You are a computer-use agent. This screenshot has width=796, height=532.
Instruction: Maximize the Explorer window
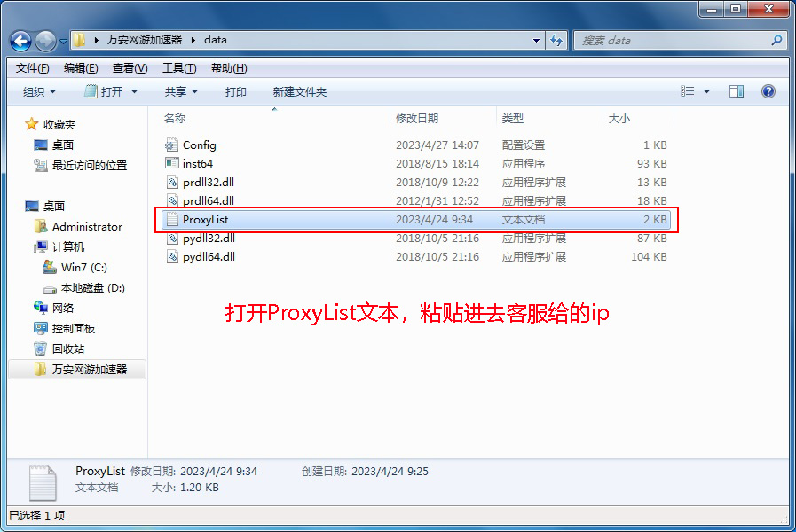coord(736,9)
